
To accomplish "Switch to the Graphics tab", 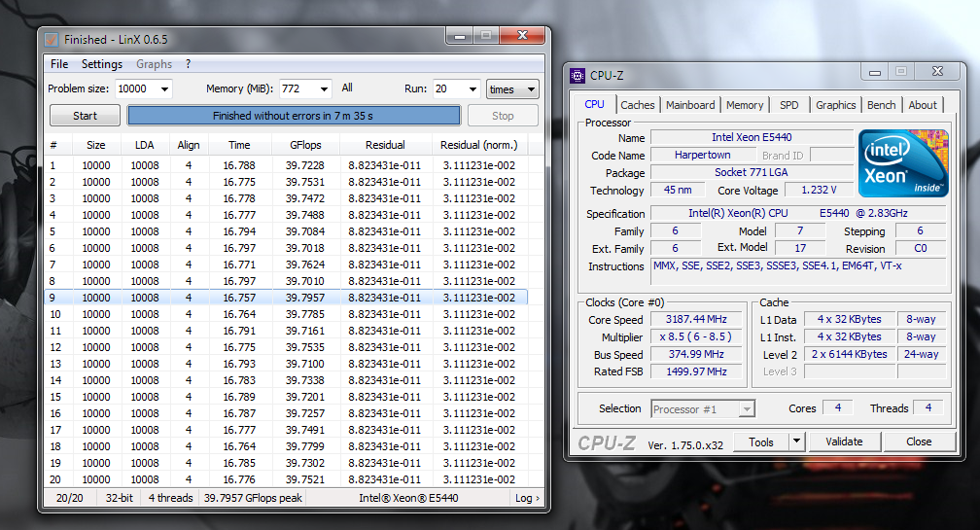I will pyautogui.click(x=836, y=105).
